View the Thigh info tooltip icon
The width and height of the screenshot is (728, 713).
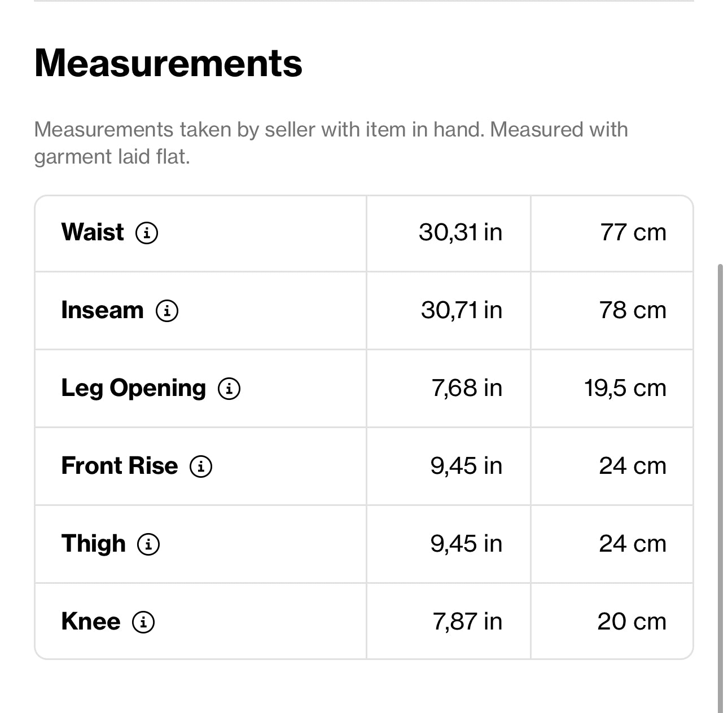click(149, 544)
